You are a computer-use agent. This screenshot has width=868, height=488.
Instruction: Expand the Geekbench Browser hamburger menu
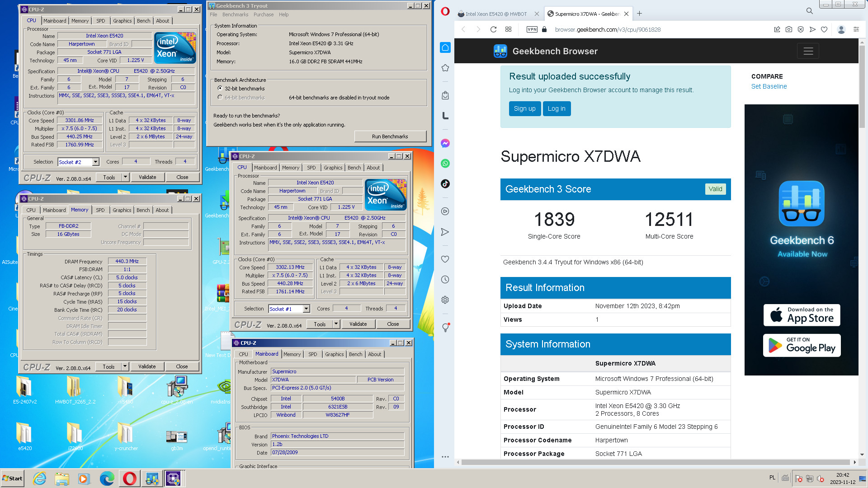click(808, 51)
